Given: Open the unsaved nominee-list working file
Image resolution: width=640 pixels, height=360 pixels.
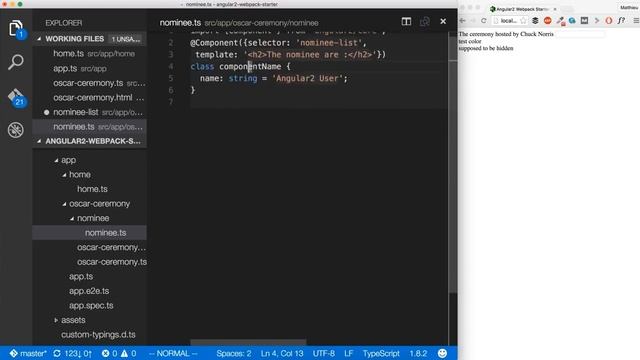Looking at the screenshot, I should coord(89,112).
